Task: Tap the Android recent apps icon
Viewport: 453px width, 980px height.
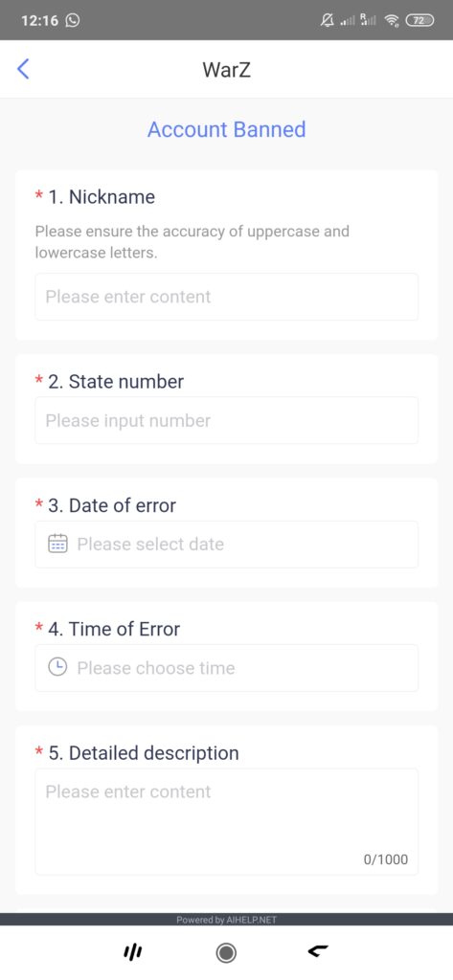Action: [x=132, y=952]
